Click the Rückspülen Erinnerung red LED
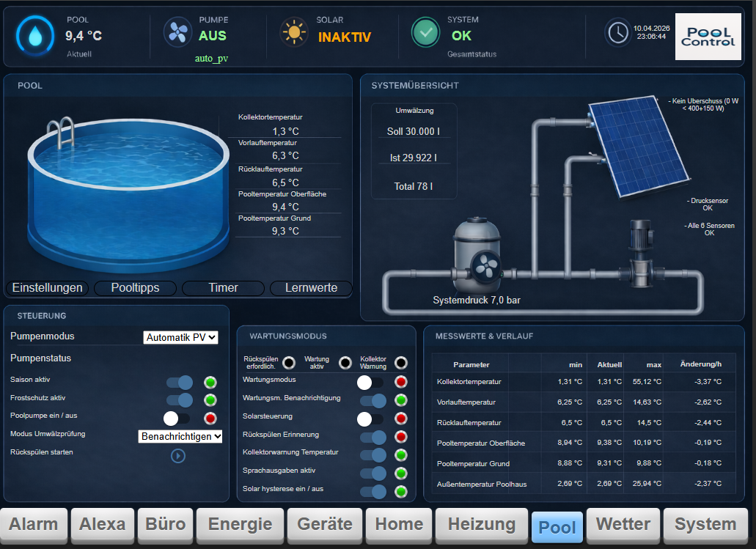756x549 pixels. pos(400,437)
